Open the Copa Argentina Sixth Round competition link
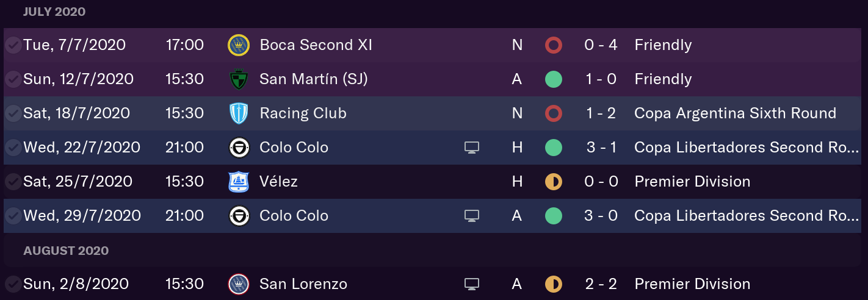The image size is (868, 300). coord(735,113)
